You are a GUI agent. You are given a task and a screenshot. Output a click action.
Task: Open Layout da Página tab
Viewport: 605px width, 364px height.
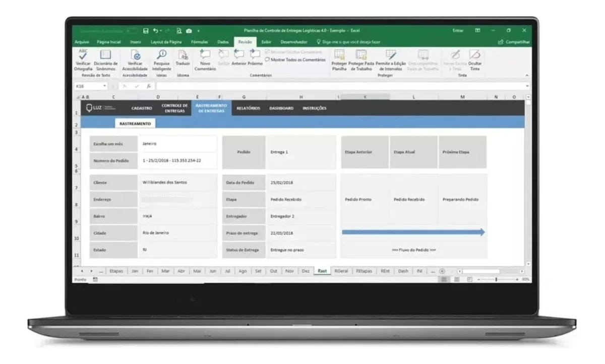click(x=166, y=42)
